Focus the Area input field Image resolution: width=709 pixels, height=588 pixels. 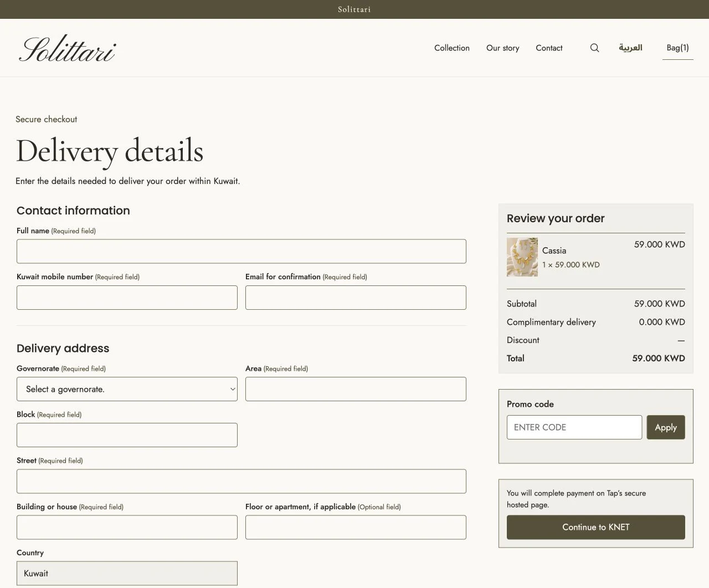pyautogui.click(x=356, y=389)
